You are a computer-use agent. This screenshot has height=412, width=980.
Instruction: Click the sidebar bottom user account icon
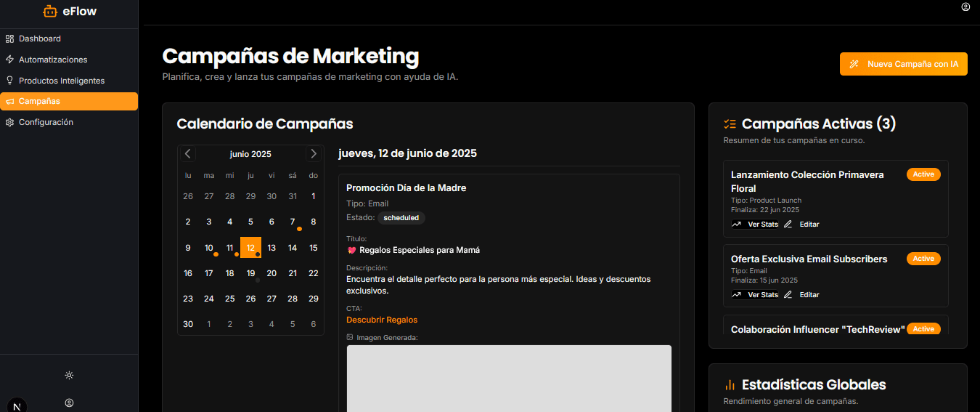(x=69, y=403)
